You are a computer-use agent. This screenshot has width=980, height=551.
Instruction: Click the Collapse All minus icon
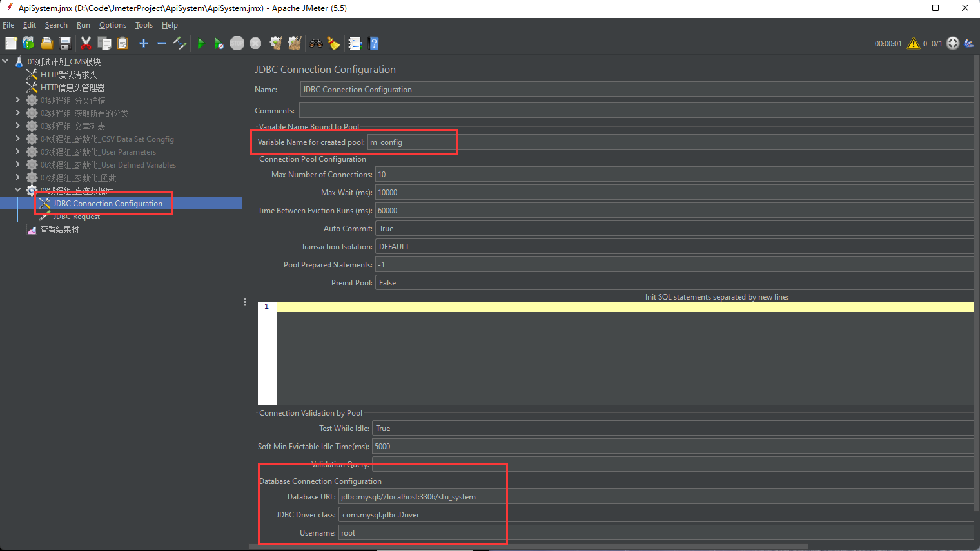pos(162,43)
